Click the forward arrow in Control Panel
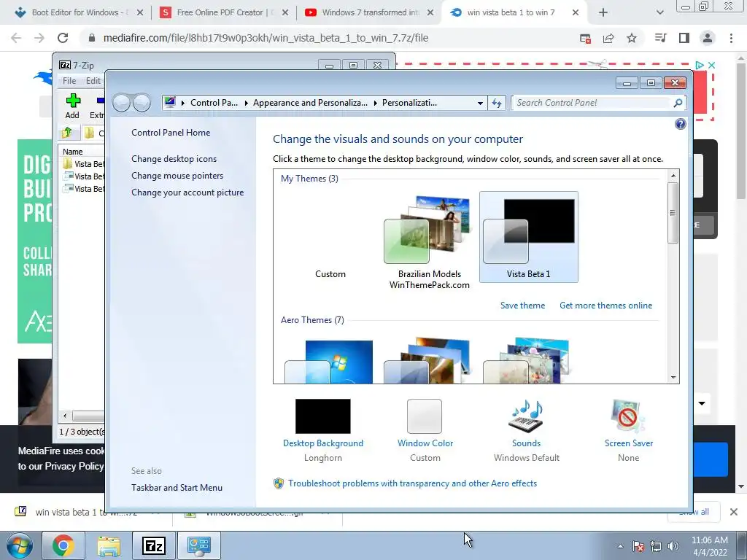Image resolution: width=747 pixels, height=560 pixels. tap(142, 103)
